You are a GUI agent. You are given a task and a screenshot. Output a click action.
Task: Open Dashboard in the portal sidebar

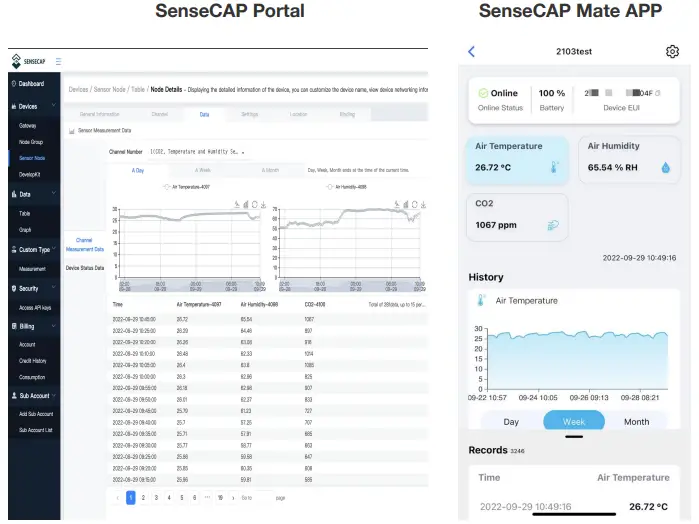click(x=31, y=83)
